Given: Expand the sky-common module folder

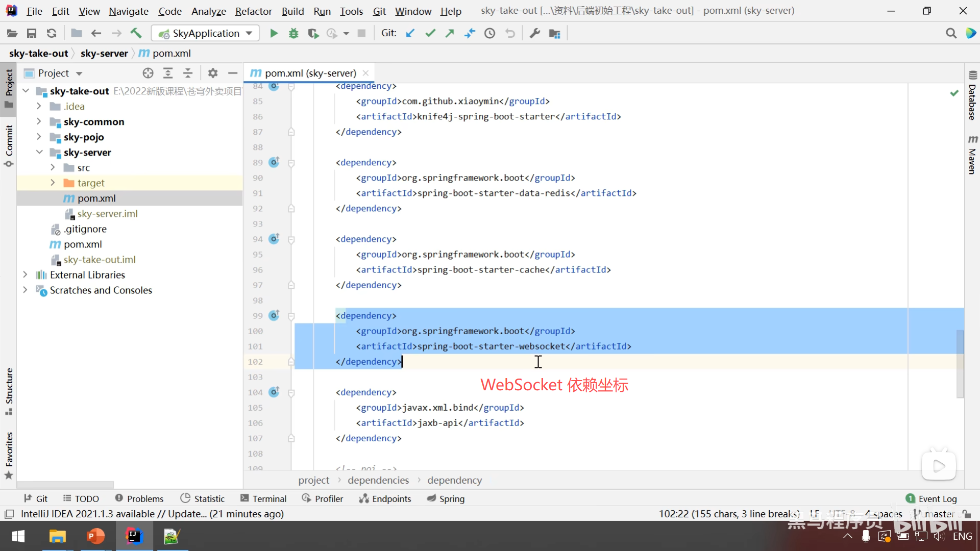Looking at the screenshot, I should tap(39, 121).
